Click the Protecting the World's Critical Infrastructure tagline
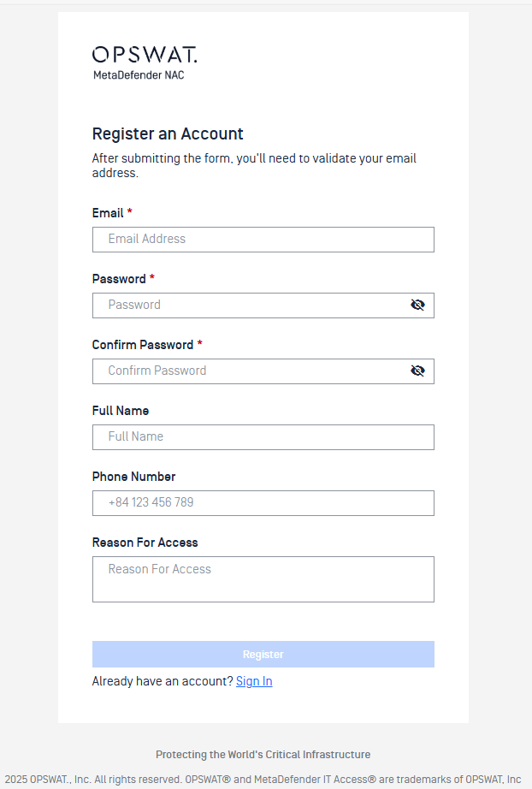Screen dimensions: 532x789 pyautogui.click(x=263, y=755)
